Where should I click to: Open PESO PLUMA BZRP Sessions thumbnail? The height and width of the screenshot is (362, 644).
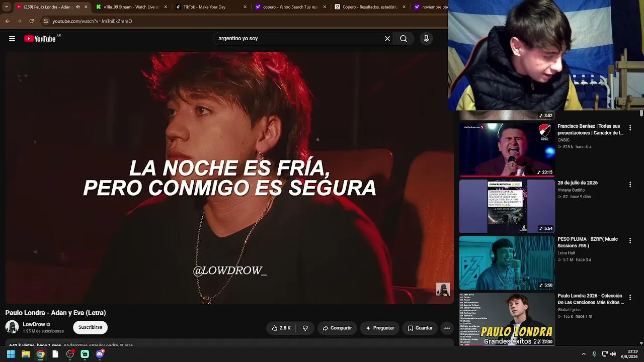point(507,263)
